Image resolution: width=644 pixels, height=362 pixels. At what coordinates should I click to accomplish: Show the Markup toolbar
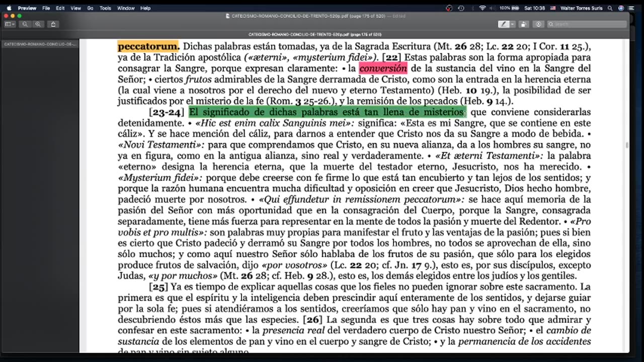[538, 24]
